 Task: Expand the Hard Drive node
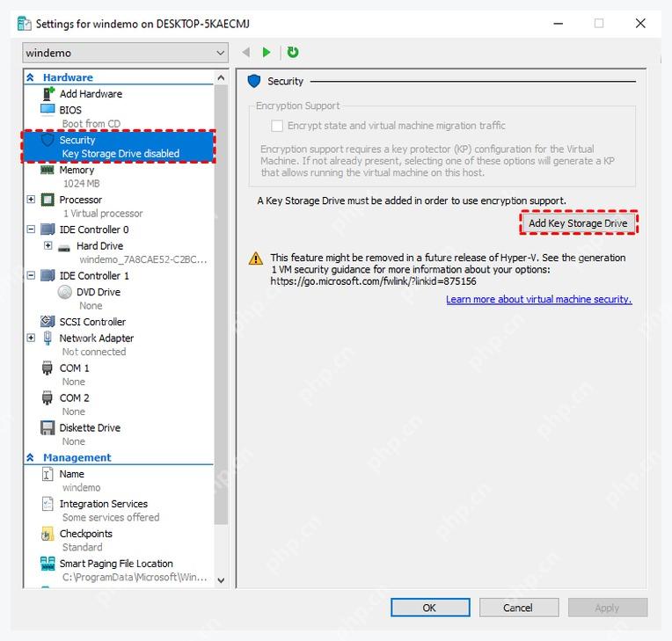(x=48, y=245)
